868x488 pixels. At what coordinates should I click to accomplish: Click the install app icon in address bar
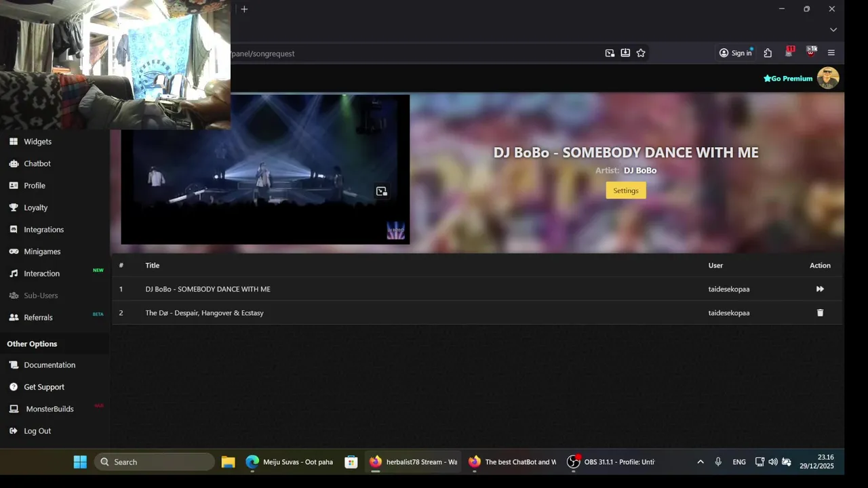(625, 53)
